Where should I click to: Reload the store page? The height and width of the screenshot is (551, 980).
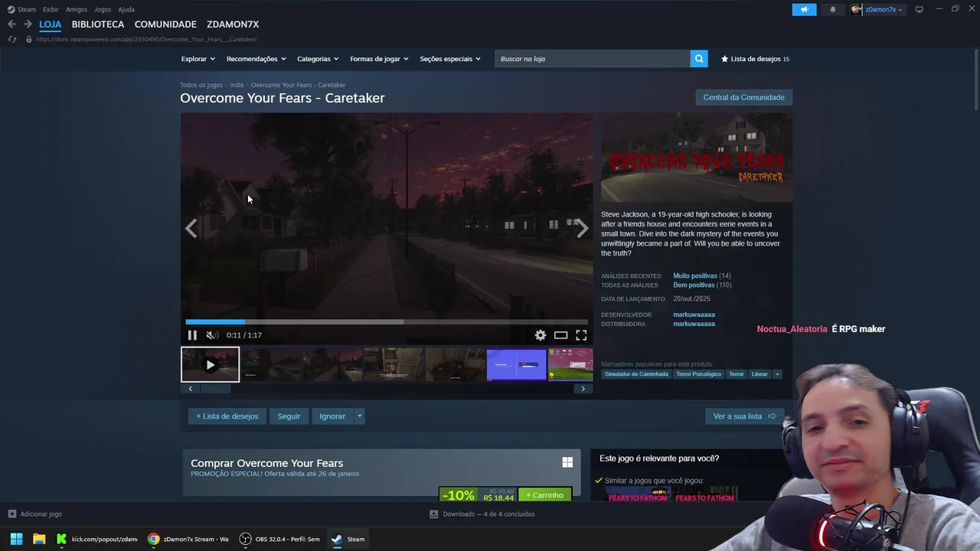pos(11,39)
